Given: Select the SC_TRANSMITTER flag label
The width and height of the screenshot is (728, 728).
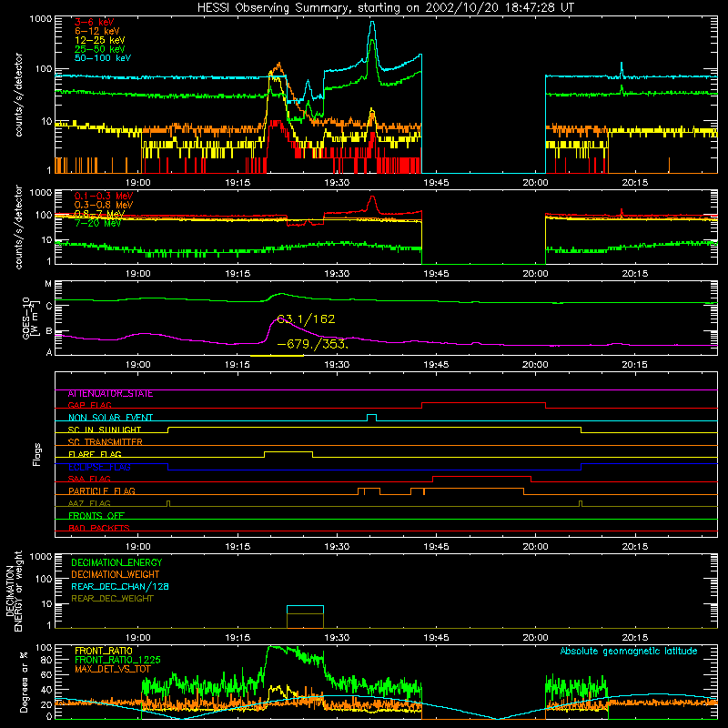Looking at the screenshot, I should point(105,442).
